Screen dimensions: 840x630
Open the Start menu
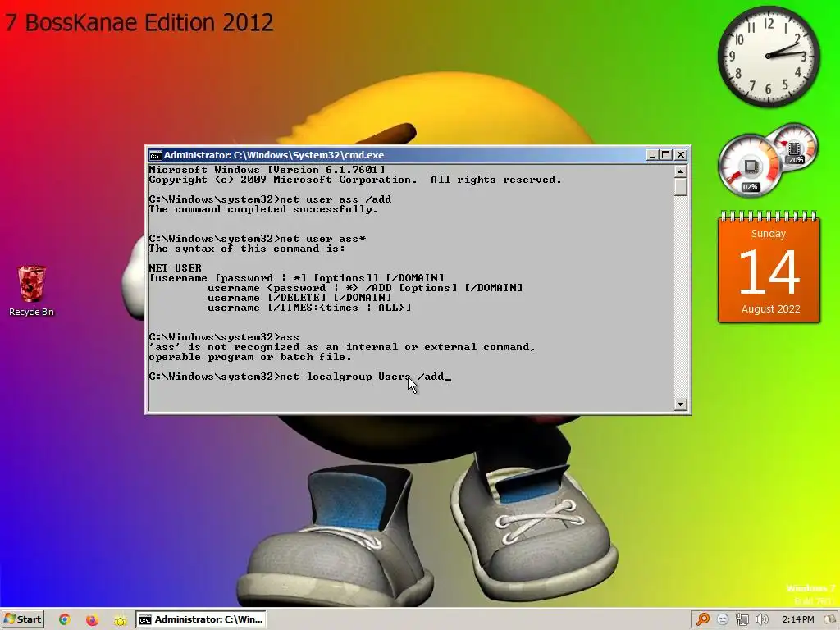tap(22, 619)
